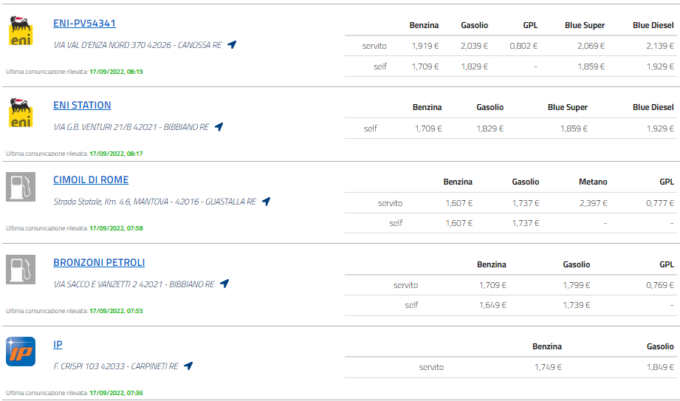Click navigation arrow beside Via G.B. Venturi address

(x=219, y=127)
